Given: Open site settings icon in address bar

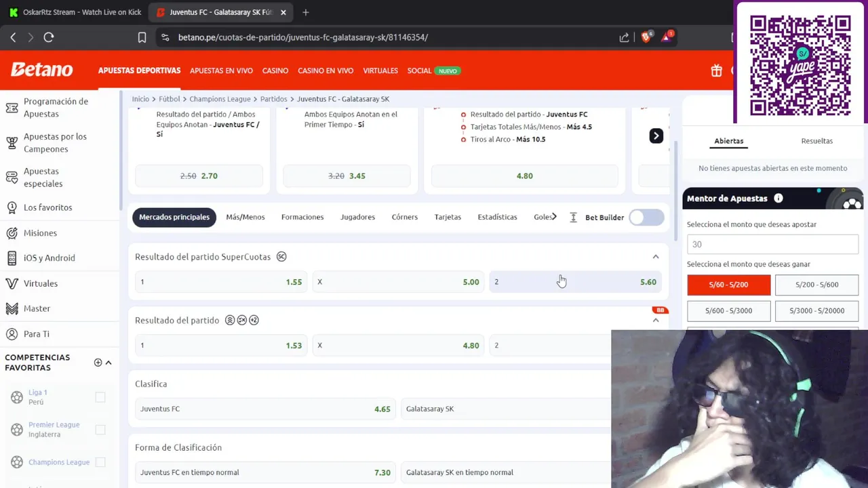Looking at the screenshot, I should coord(164,37).
